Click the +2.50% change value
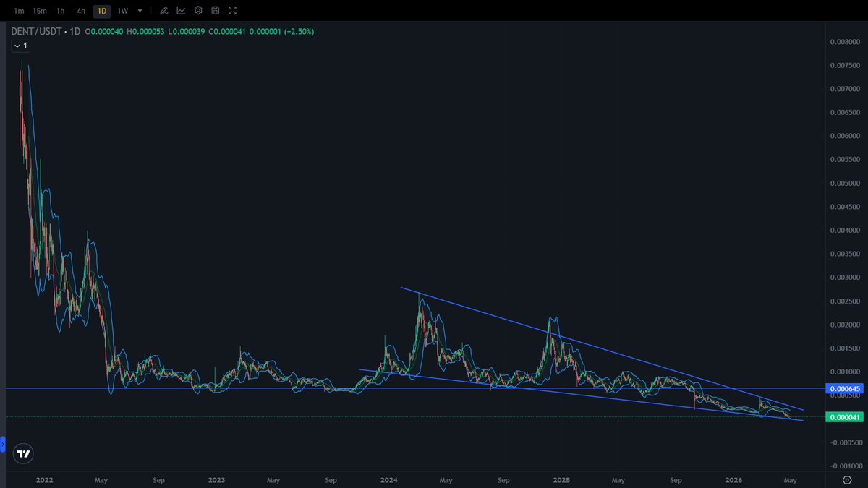Viewport: 868px width, 488px height. [x=299, y=32]
